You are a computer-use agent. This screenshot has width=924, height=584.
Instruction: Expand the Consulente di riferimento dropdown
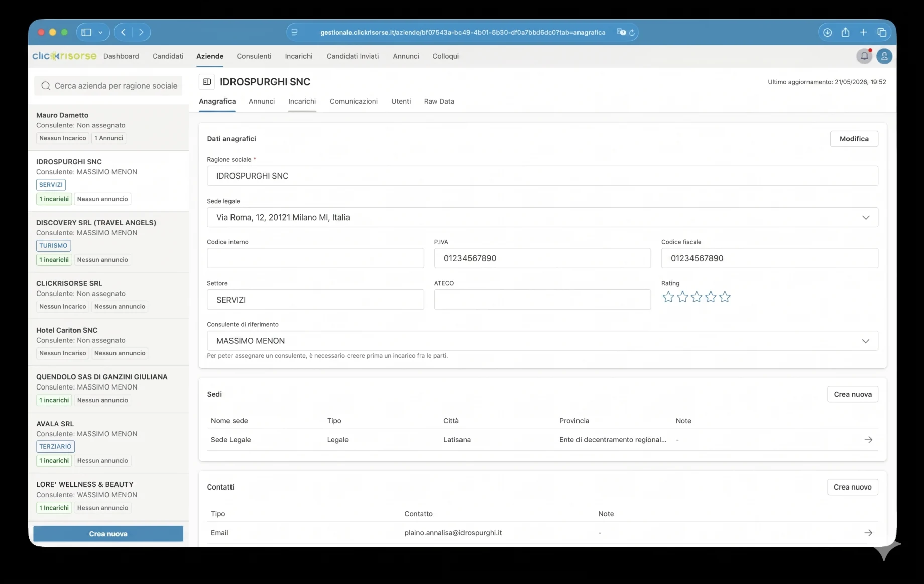[866, 341]
